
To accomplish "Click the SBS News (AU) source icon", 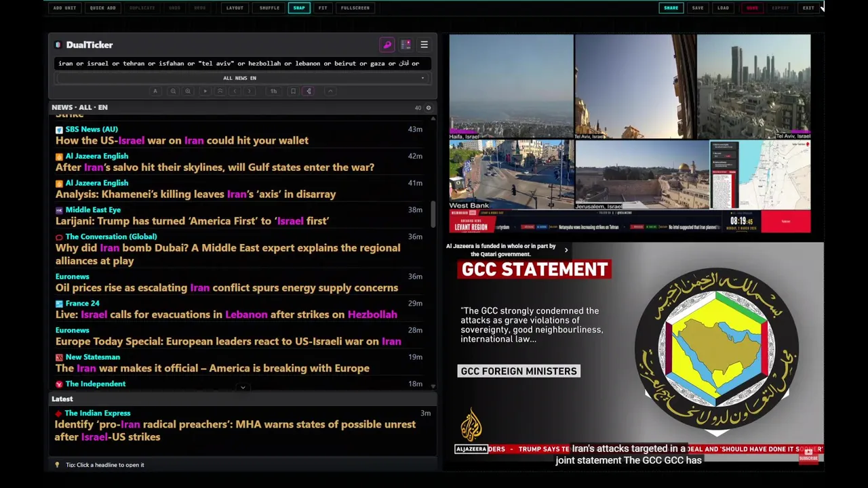I will click(59, 129).
